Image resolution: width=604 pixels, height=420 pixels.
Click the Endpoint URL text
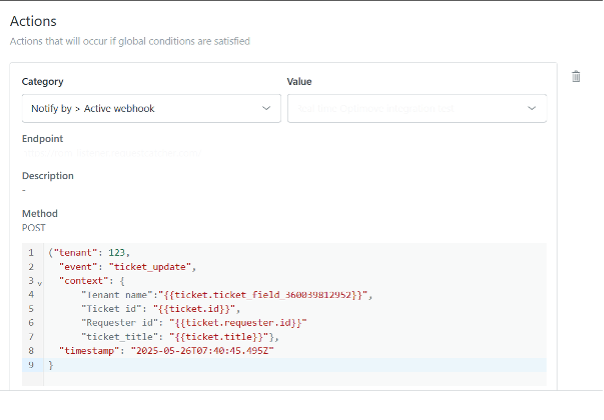[112, 153]
